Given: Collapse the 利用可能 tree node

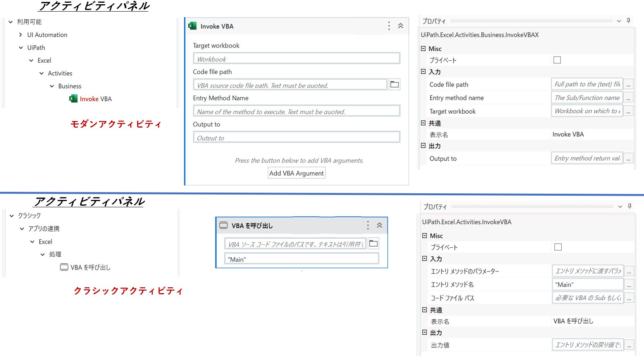Looking at the screenshot, I should pyautogui.click(x=11, y=22).
